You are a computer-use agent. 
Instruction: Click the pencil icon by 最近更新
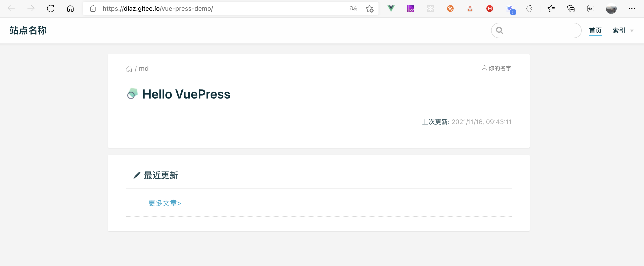pyautogui.click(x=137, y=175)
